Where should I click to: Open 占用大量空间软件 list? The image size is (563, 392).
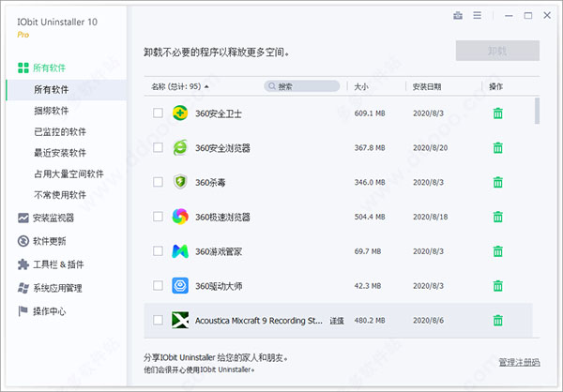coord(67,174)
